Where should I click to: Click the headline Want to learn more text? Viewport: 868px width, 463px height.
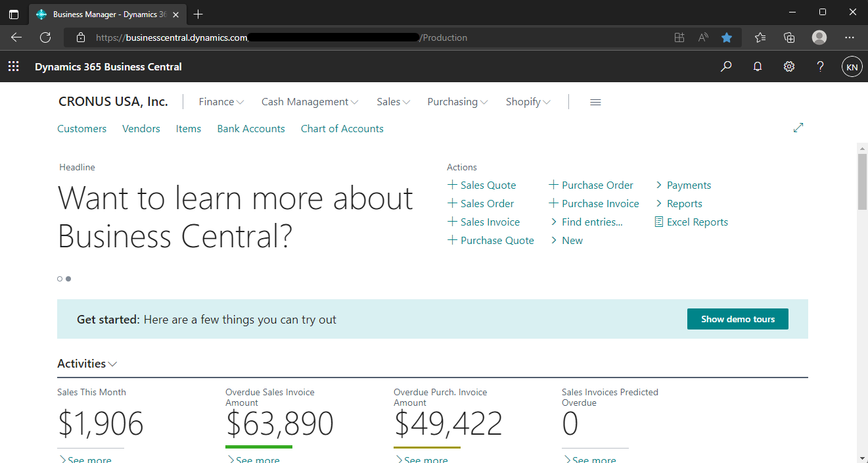tap(236, 217)
